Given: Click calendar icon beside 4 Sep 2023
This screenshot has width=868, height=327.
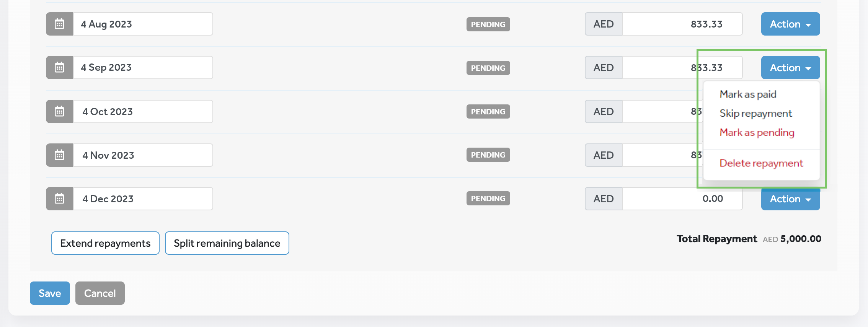Looking at the screenshot, I should point(59,68).
